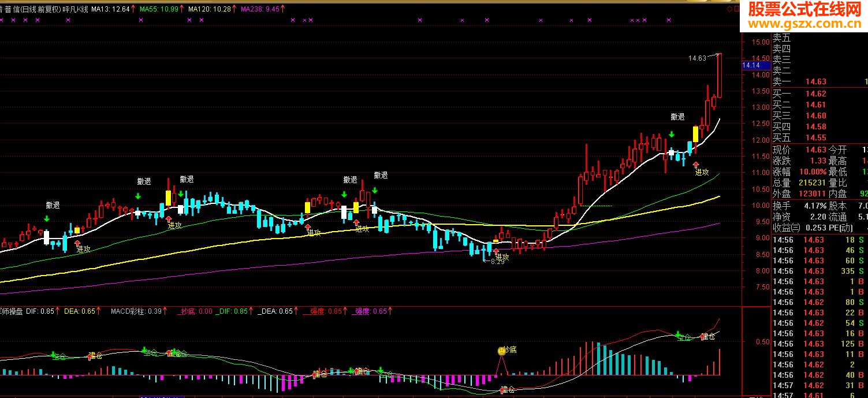Click the 8.29 low price annotation
This screenshot has height=398, width=868.
497,262
